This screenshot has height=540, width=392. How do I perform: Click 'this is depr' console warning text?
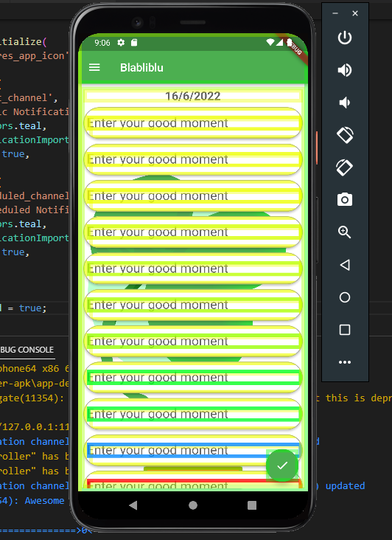click(359, 398)
